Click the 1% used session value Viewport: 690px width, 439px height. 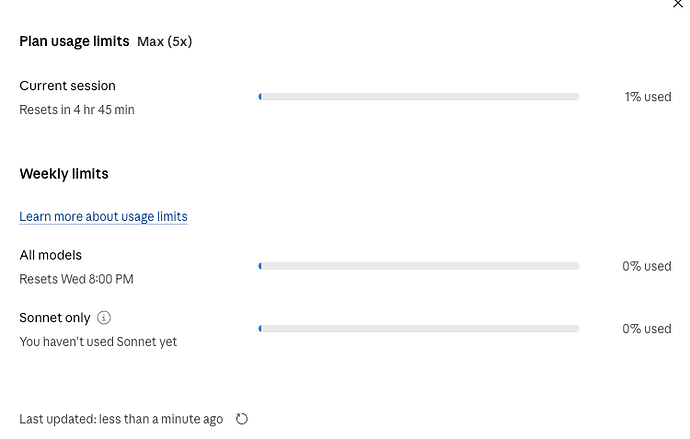pos(648,97)
